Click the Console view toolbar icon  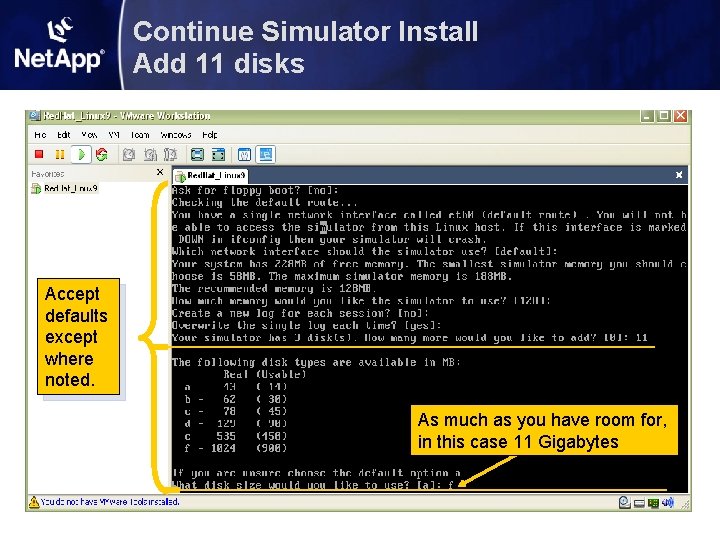[266, 155]
